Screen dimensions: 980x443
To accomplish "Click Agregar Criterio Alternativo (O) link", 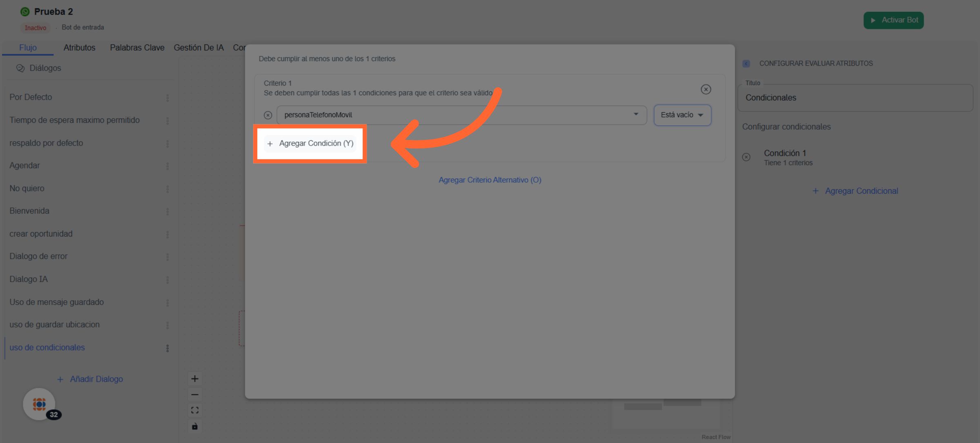I will [x=490, y=180].
